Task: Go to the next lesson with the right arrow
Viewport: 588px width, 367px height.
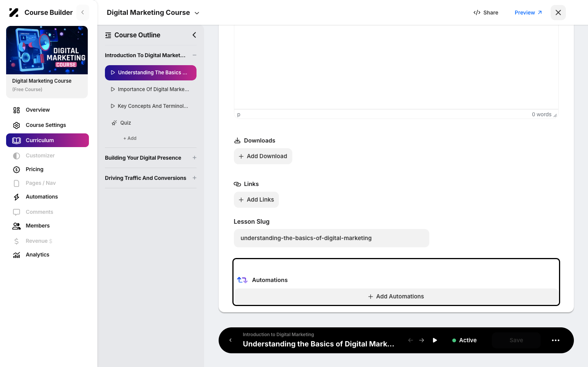Action: point(422,340)
